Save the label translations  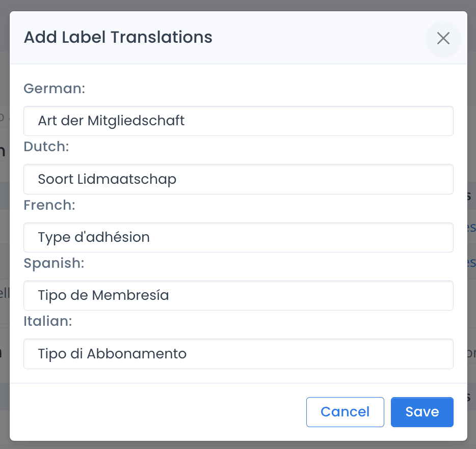click(x=422, y=412)
